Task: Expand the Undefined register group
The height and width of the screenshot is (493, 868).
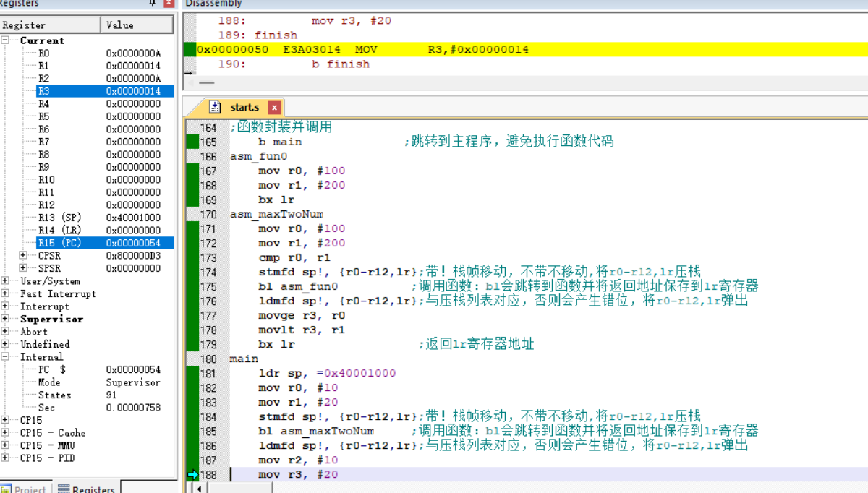Action: 5,344
